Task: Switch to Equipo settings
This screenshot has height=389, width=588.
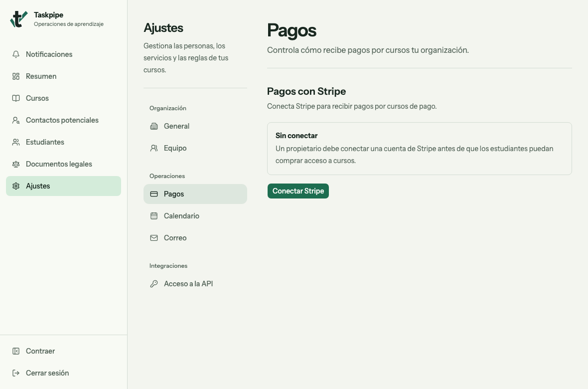Action: pyautogui.click(x=195, y=148)
